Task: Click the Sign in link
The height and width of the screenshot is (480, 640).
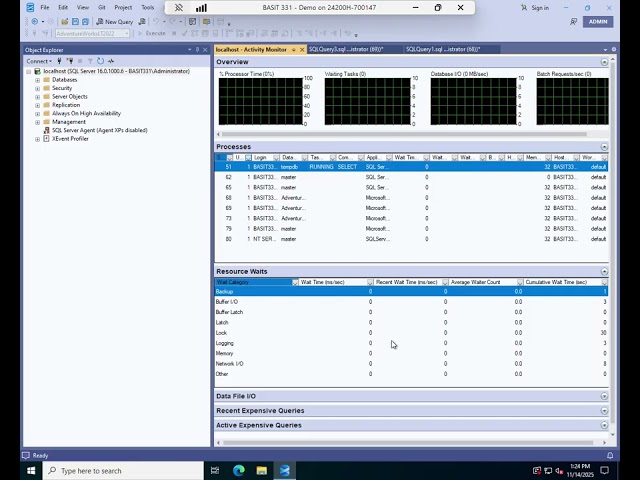Action: tap(535, 8)
